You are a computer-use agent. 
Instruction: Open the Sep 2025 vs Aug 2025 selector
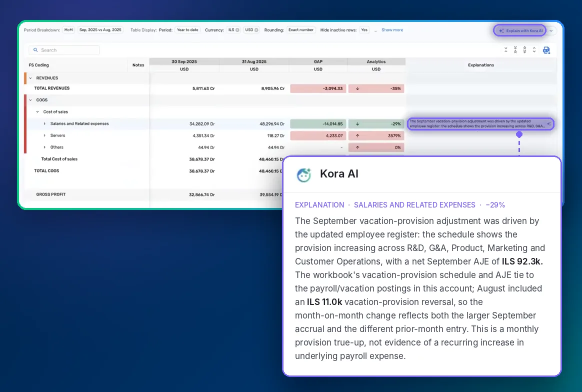[100, 30]
